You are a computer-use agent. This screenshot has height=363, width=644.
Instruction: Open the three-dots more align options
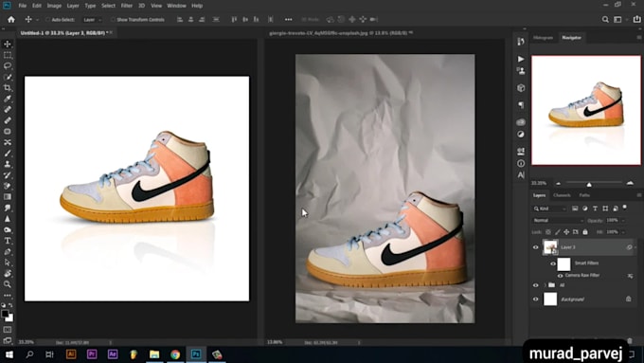coord(288,19)
